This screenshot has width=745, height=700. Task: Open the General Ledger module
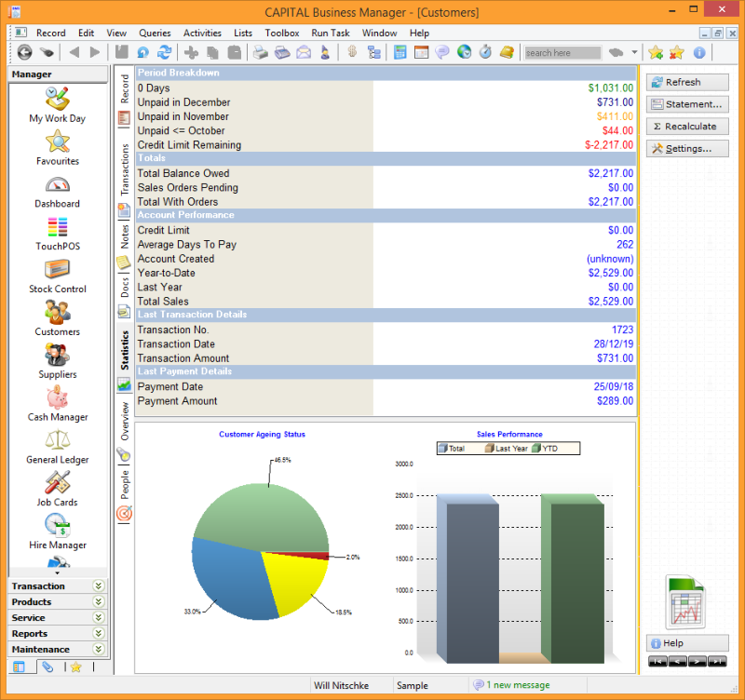(58, 447)
